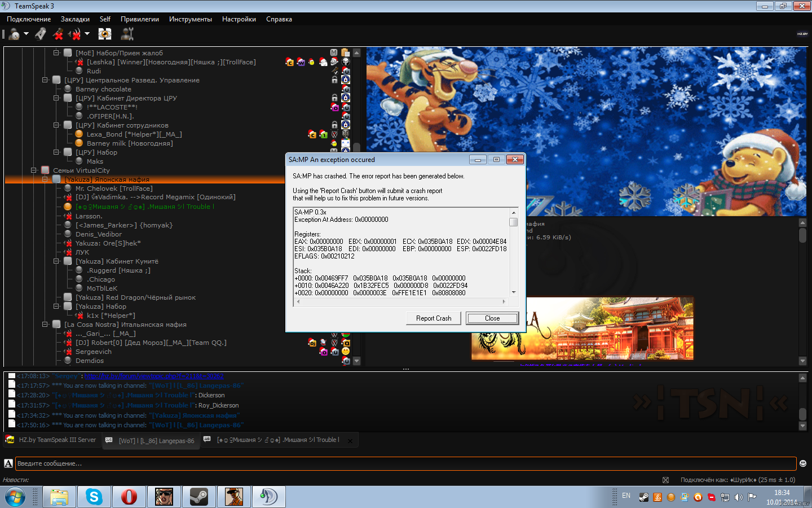
Task: Click the set away status toolbar icon
Action: pos(14,34)
